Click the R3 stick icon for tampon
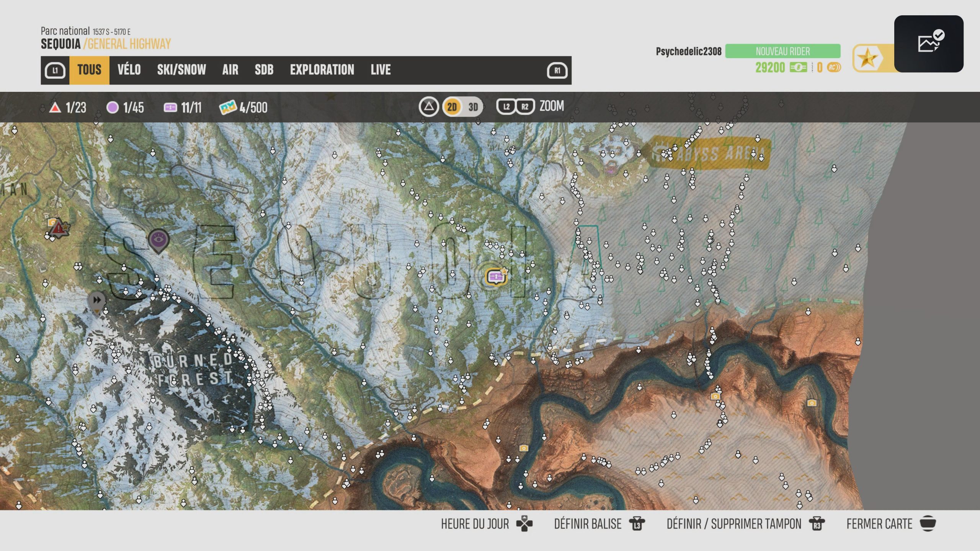This screenshot has width=980, height=551. tap(817, 524)
